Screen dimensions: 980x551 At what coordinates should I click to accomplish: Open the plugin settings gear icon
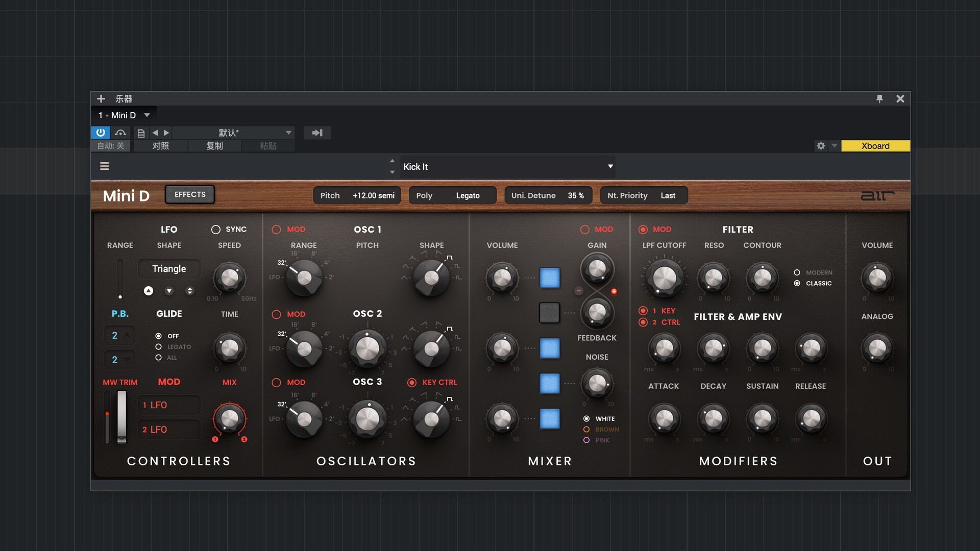click(x=821, y=146)
